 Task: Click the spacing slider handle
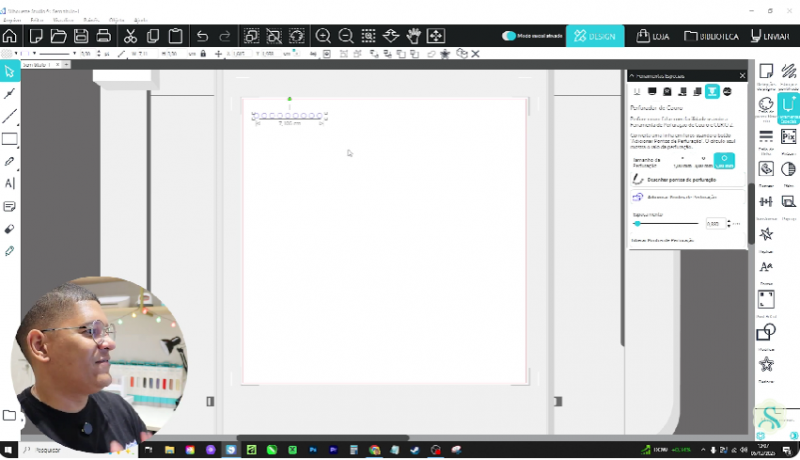(x=637, y=223)
